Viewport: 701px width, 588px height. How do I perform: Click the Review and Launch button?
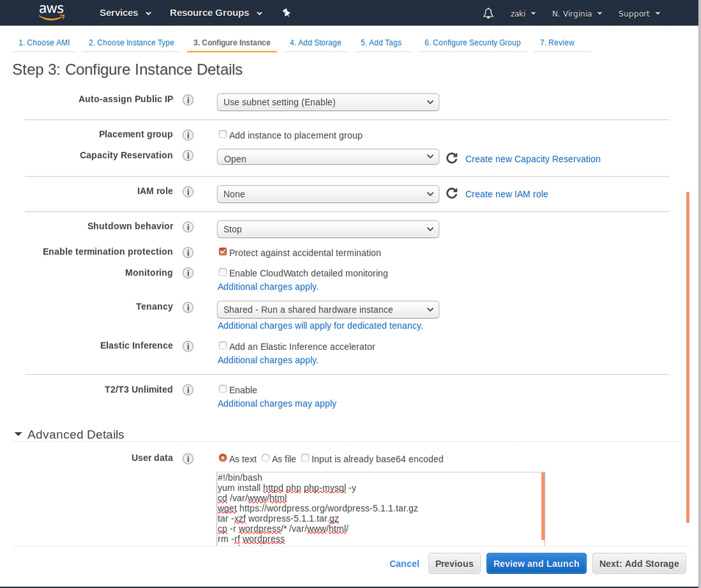(536, 563)
